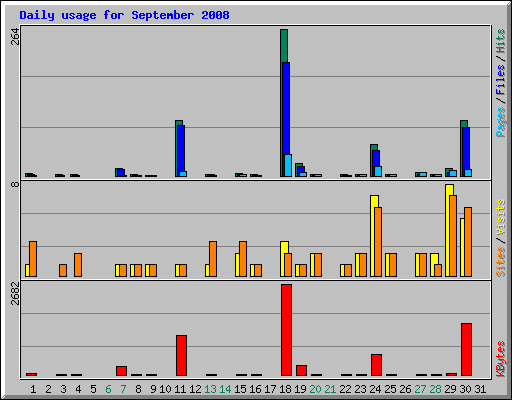The image size is (512, 400).
Task: Click green weekend day label 14
Action: point(225,389)
